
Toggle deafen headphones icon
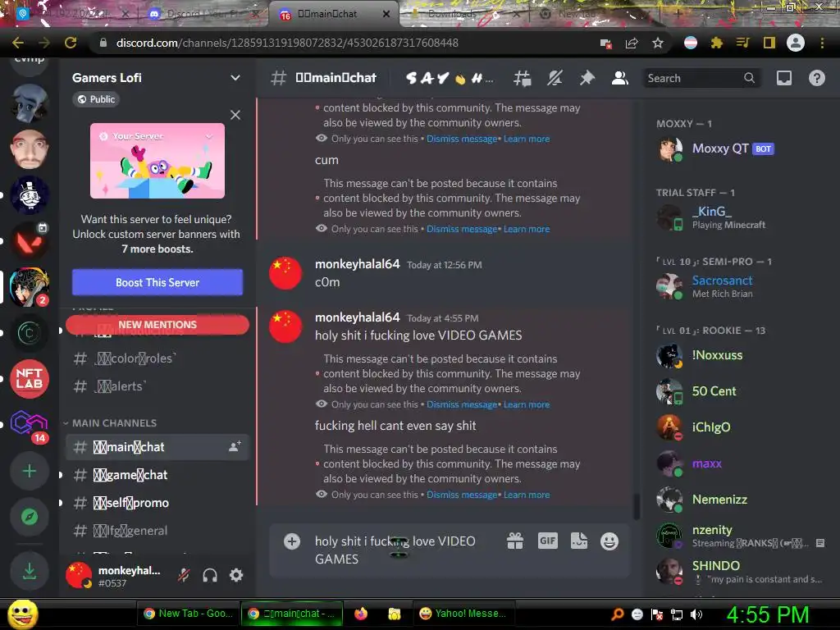[210, 575]
